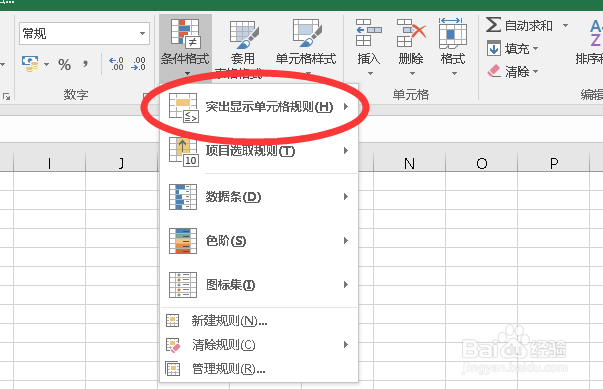Select column J header

pyautogui.click(x=122, y=164)
